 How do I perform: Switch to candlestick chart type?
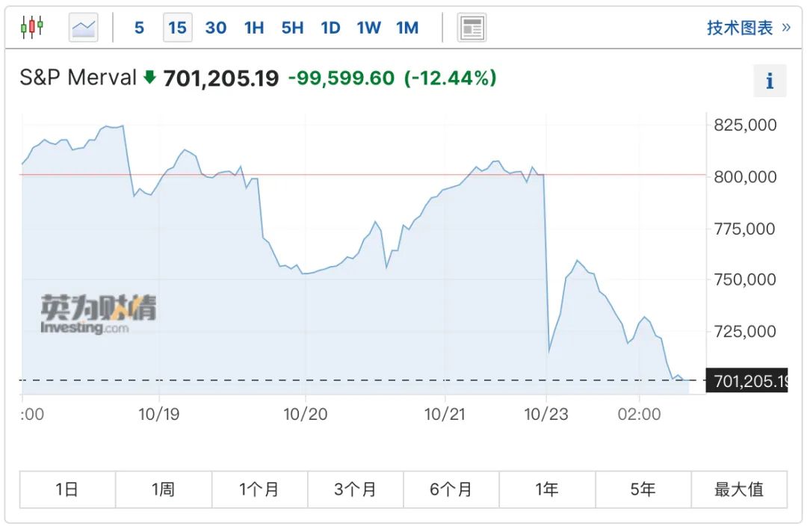[x=32, y=28]
